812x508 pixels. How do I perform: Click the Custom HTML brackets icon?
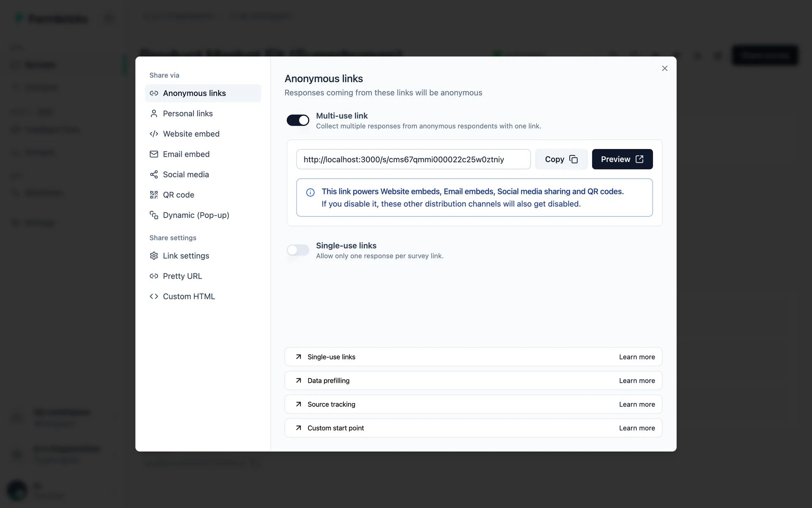click(154, 296)
